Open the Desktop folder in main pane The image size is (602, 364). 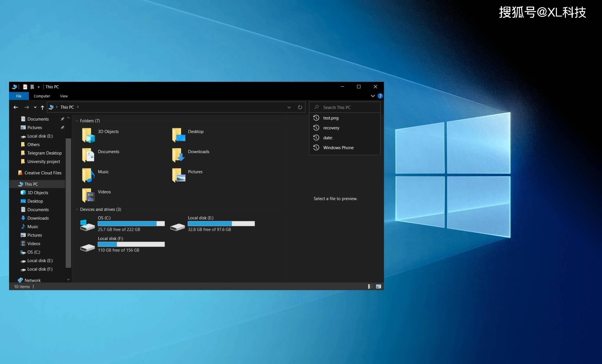pos(178,135)
